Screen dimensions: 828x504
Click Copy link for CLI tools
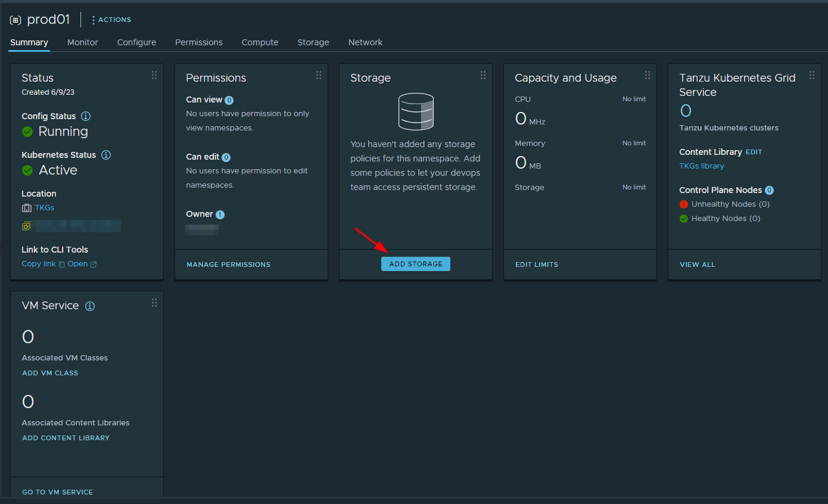[x=39, y=264]
